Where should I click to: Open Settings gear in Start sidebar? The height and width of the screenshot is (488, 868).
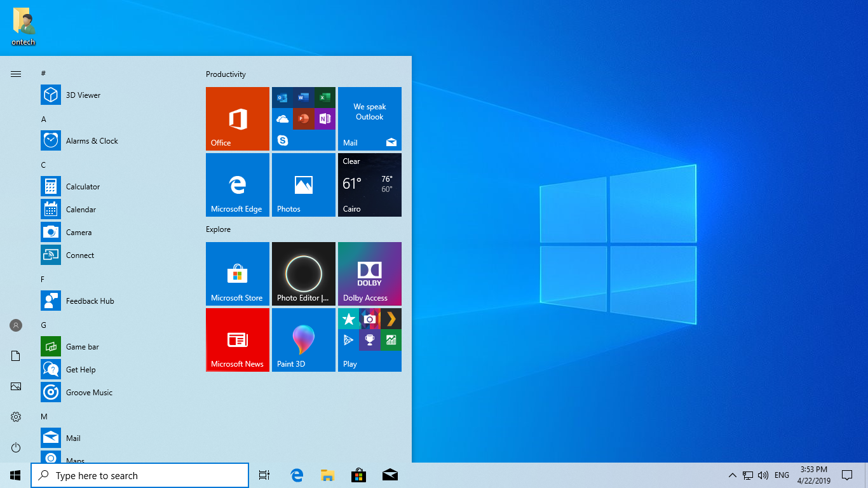click(x=16, y=417)
